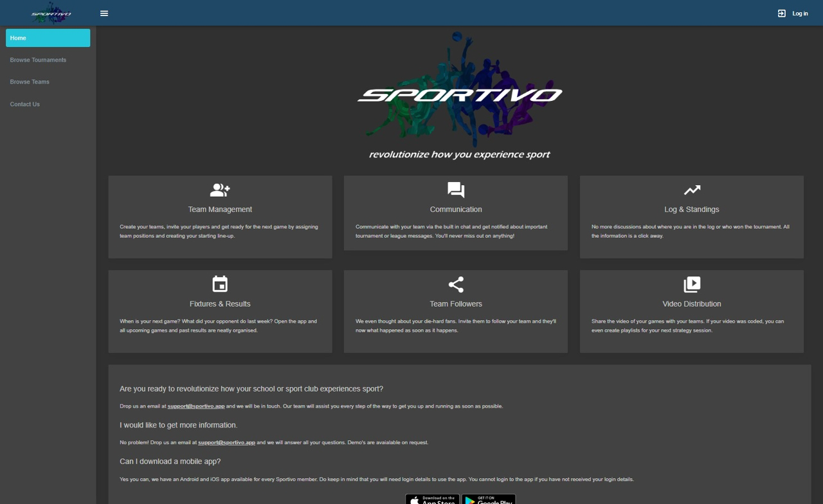823x504 pixels.
Task: Click the 'Communicate with your team' description
Action: (x=451, y=231)
